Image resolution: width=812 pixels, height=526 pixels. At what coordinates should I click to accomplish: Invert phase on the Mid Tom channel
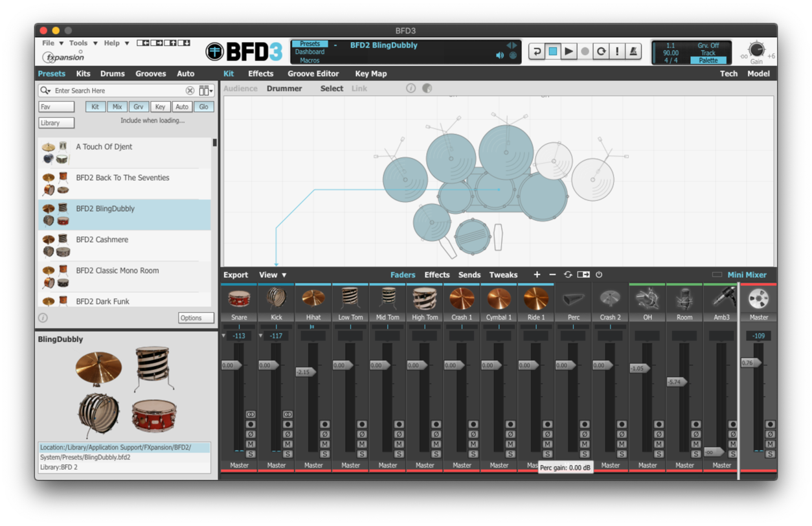coord(399,434)
